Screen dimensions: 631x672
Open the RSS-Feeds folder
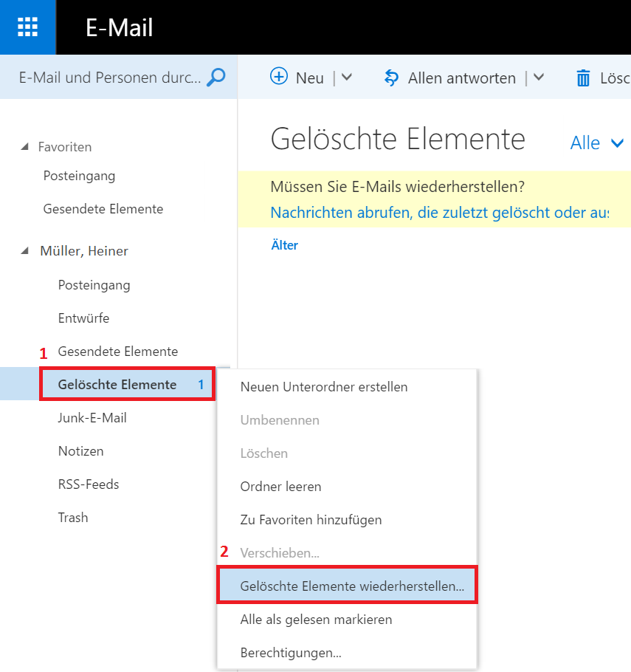[89, 484]
